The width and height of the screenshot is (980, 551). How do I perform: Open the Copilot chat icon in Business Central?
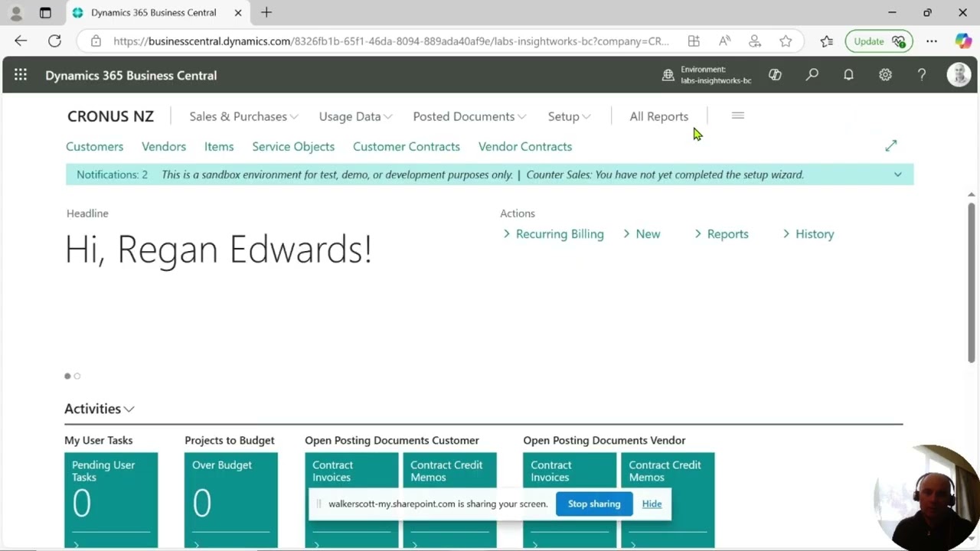(775, 75)
